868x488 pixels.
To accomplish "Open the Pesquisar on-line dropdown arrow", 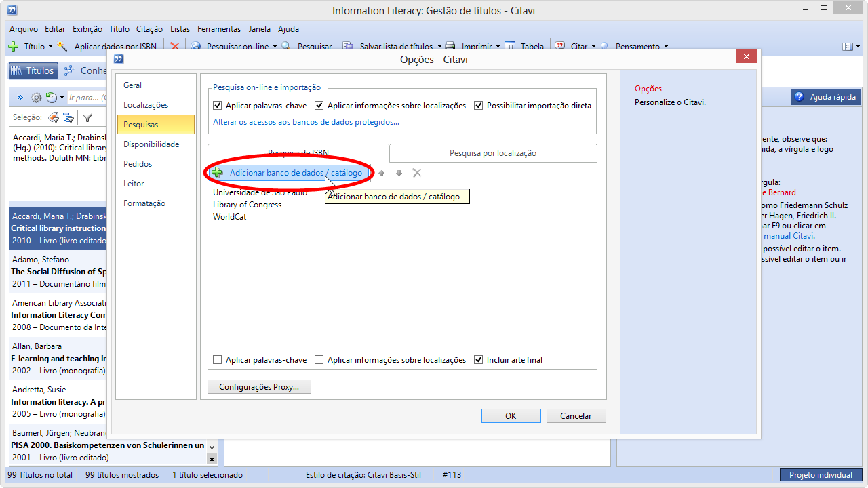I will pos(275,47).
